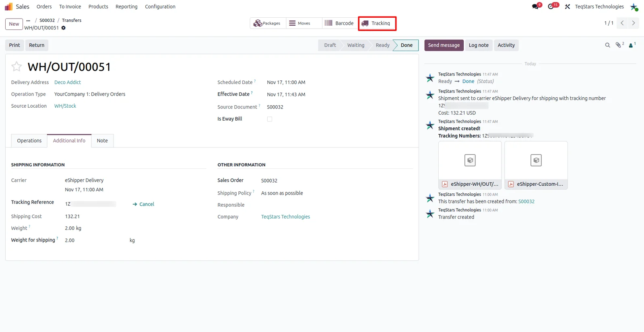Click the Weight for shipping field
This screenshot has height=332, width=644.
[96, 240]
